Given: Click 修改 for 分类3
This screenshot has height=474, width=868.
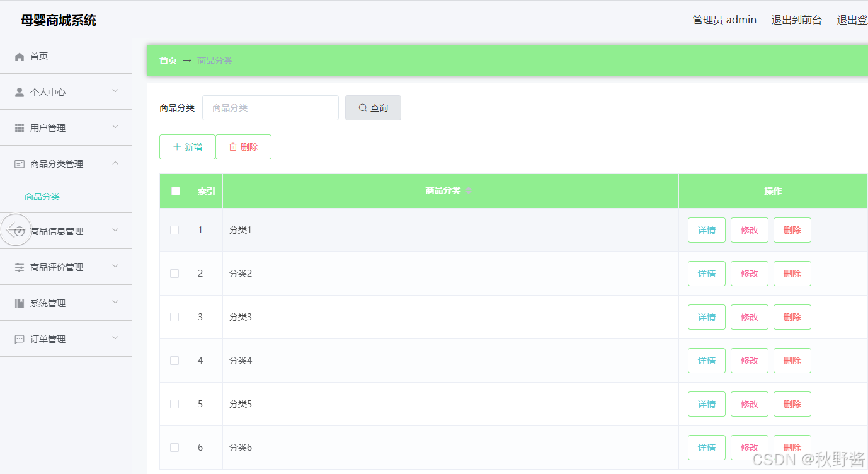Looking at the screenshot, I should pyautogui.click(x=750, y=317).
